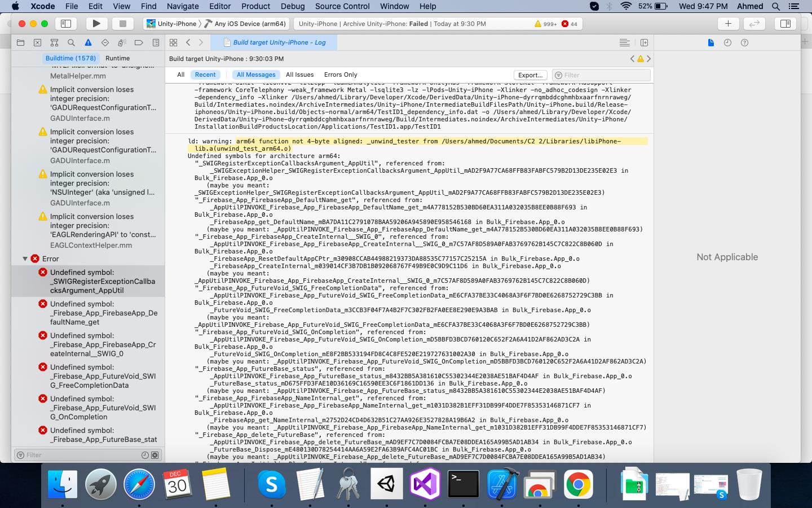
Task: Select the Build target Unity-iPhone - Log tab
Action: (273, 42)
